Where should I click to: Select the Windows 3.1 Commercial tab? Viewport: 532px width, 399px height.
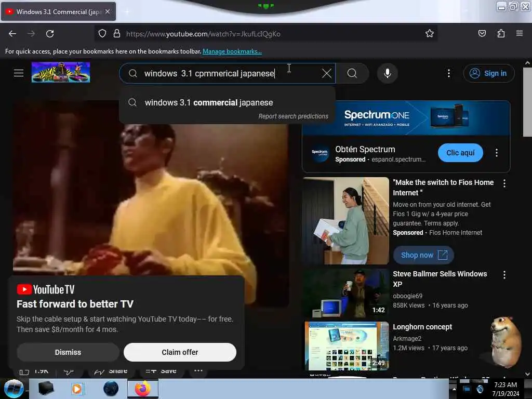point(59,11)
